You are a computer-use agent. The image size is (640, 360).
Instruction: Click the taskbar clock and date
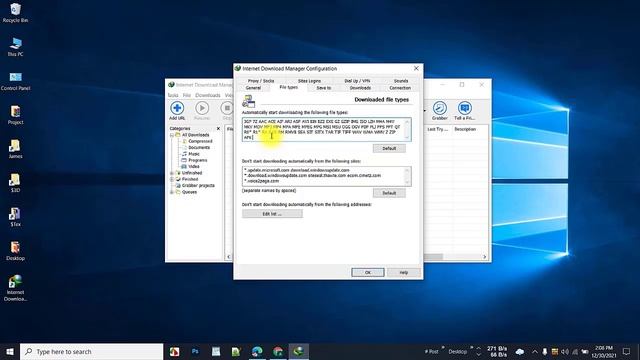(x=604, y=351)
